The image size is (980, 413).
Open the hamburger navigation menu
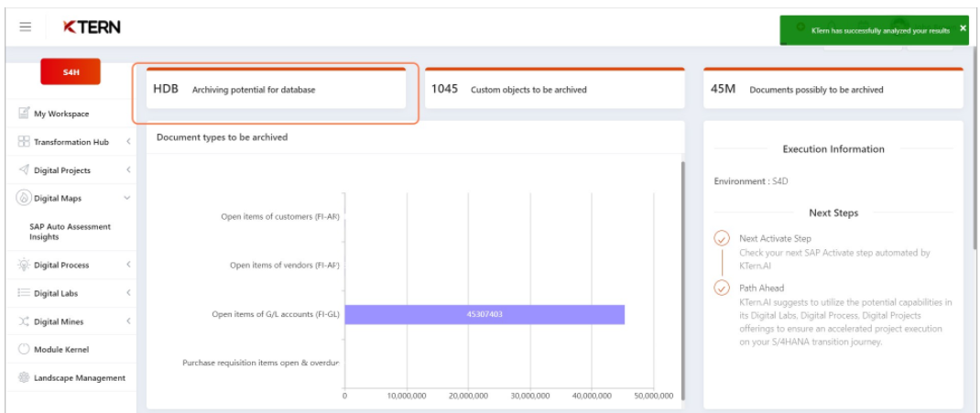coord(25,27)
